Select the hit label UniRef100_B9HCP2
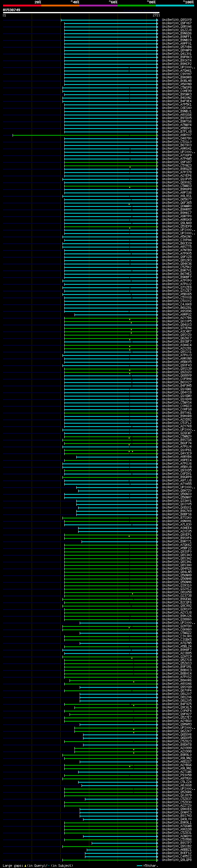 coord(177,64)
